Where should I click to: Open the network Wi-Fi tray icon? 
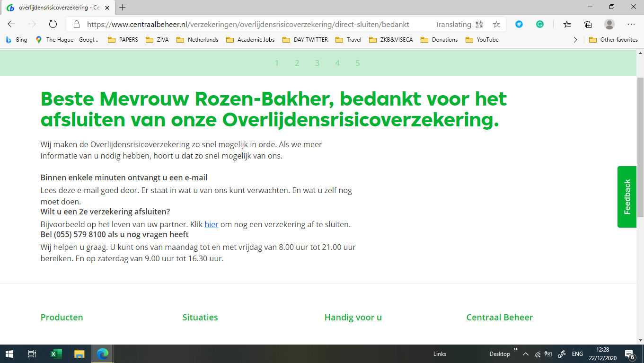(x=538, y=354)
